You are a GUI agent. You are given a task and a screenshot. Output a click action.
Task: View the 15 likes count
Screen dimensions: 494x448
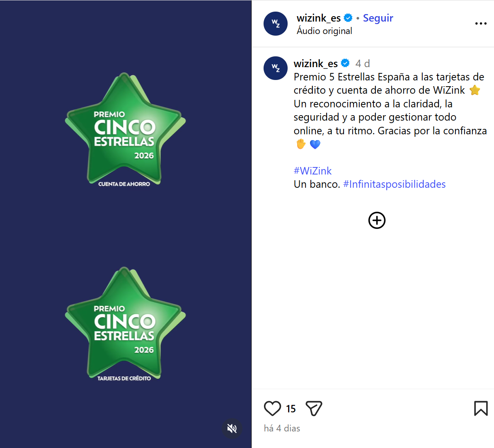[291, 409]
